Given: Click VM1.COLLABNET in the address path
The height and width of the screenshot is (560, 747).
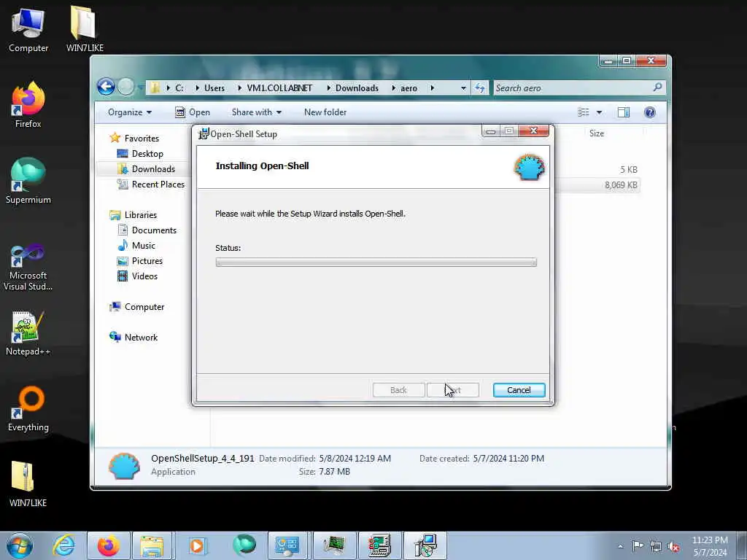Looking at the screenshot, I should tap(279, 88).
